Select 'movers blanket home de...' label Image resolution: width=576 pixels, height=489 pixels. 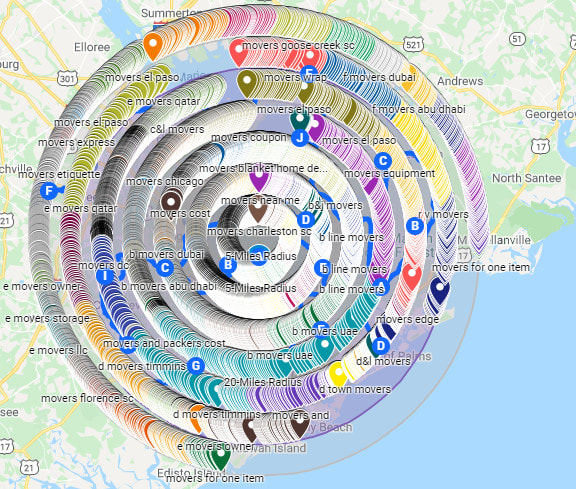(x=263, y=168)
